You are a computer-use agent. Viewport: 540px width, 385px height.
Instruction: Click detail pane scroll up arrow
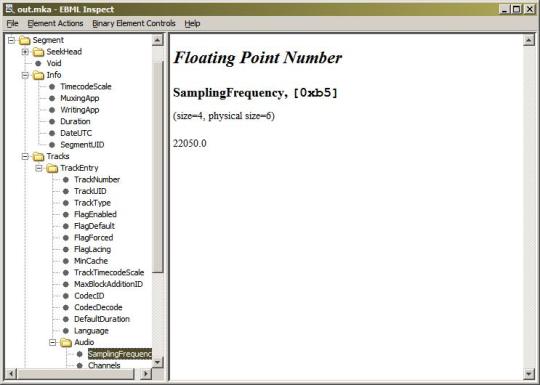click(x=529, y=40)
